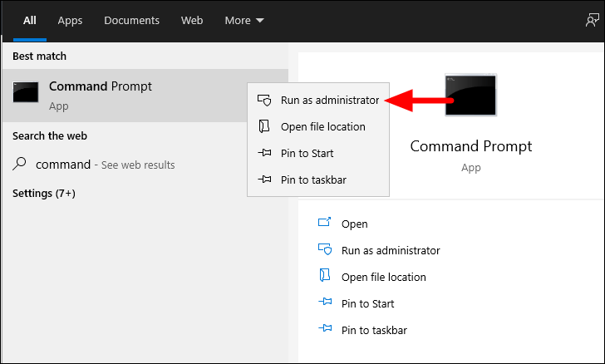Click pin icon beside context menu Pin to Start
This screenshot has height=364, width=605.
pos(264,153)
